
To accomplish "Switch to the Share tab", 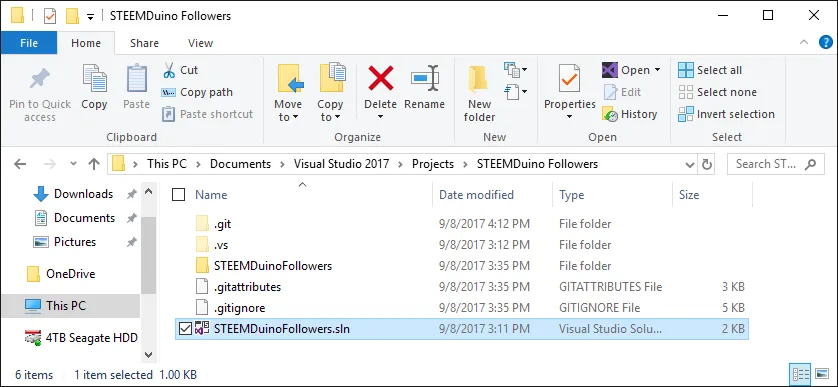I will [x=144, y=43].
